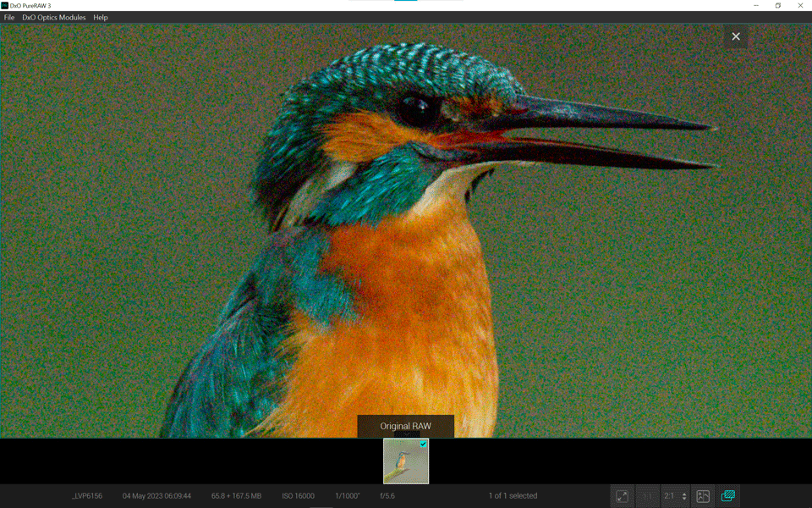Minimize the DxO PureRAW window
This screenshot has width=812, height=508.
point(756,5)
